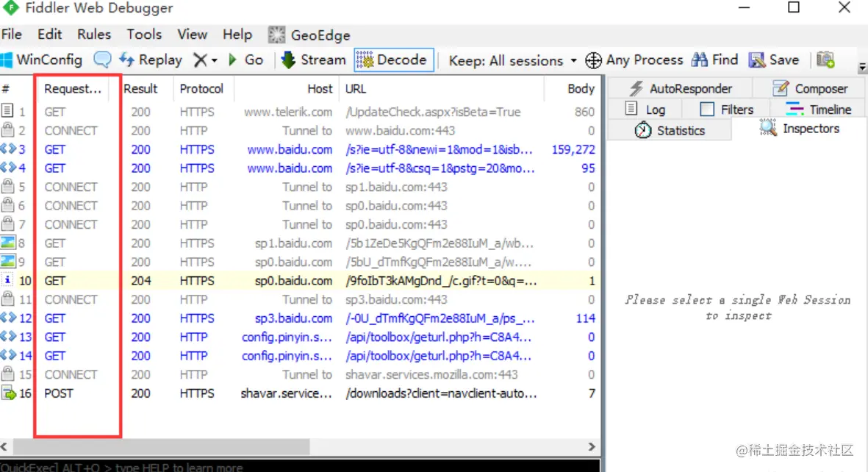Select the /UpdateCheck.aspx?isBeta=True URL cell

coord(433,112)
